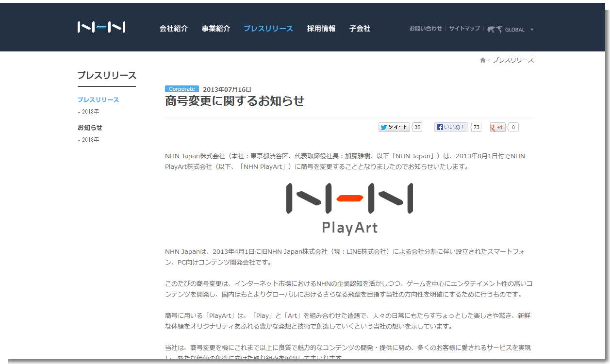Click the home icon in breadcrumb
Image resolution: width=610 pixels, height=364 pixels.
click(483, 60)
